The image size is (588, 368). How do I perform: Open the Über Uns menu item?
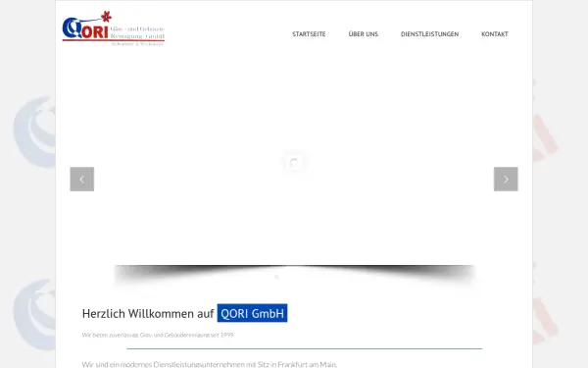coord(363,34)
